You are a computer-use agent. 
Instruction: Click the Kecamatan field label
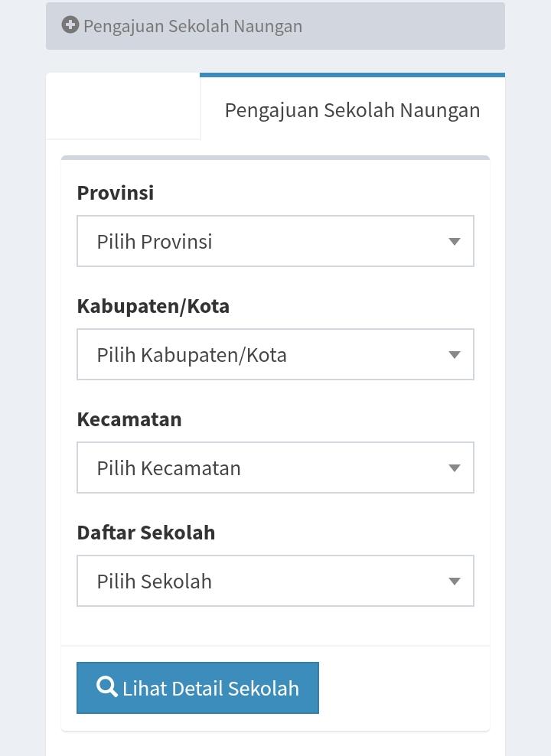(129, 419)
